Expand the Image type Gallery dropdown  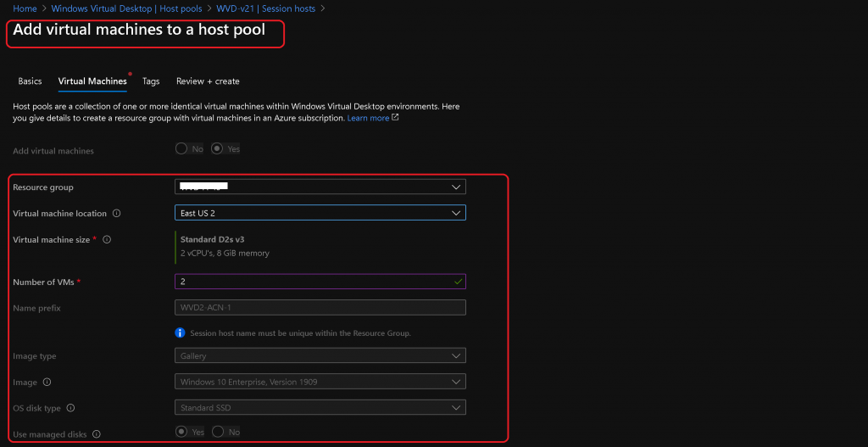320,355
